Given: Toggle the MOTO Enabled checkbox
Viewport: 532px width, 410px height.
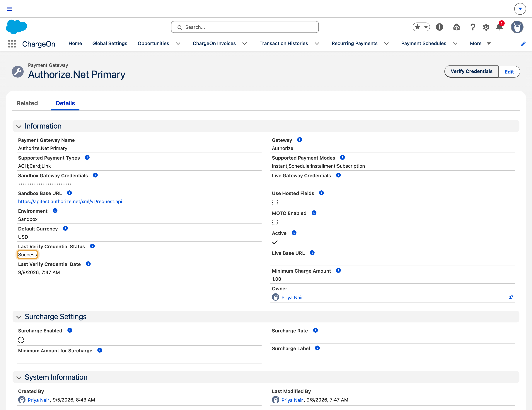Looking at the screenshot, I should click(275, 222).
